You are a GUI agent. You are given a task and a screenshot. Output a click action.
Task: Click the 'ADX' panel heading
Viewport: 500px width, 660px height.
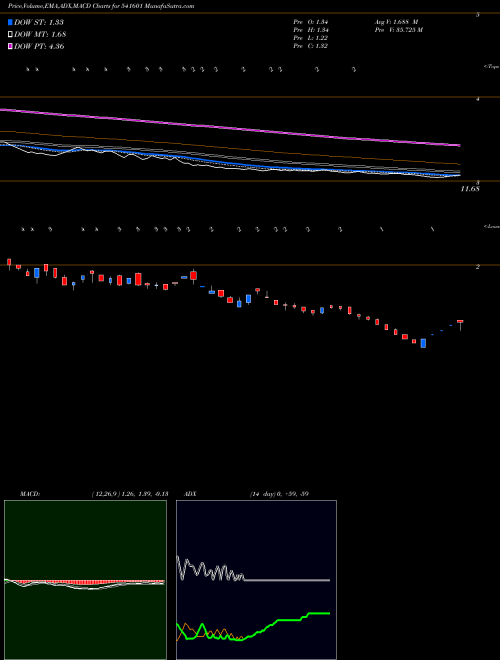pos(191,494)
